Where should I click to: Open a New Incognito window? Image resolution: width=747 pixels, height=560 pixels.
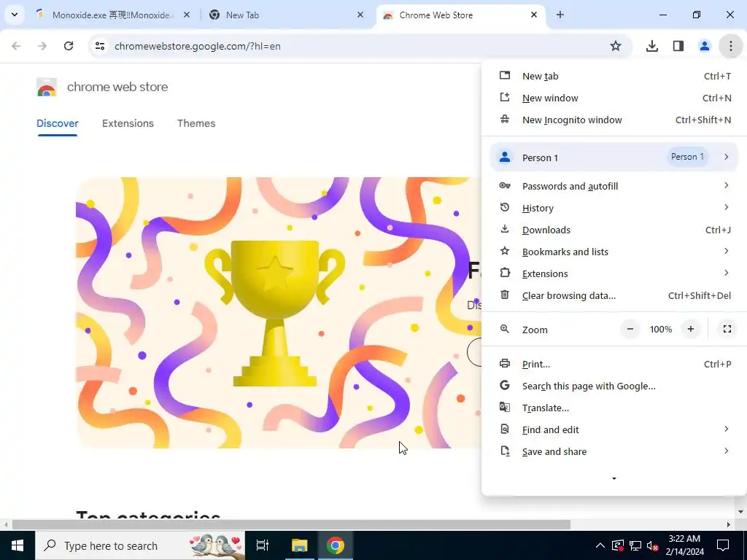pyautogui.click(x=614, y=120)
